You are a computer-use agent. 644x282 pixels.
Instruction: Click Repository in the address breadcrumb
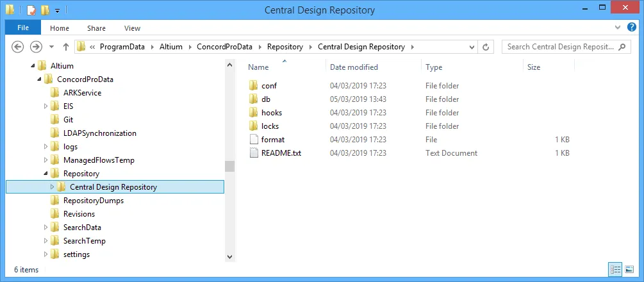point(285,47)
